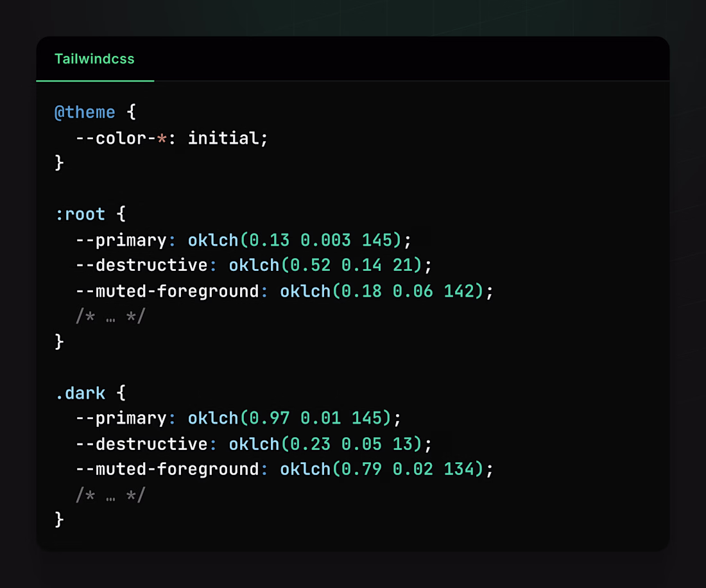Click the oklch(0.52 0.14 21) value
Screen dimensions: 706x588
click(x=325, y=265)
